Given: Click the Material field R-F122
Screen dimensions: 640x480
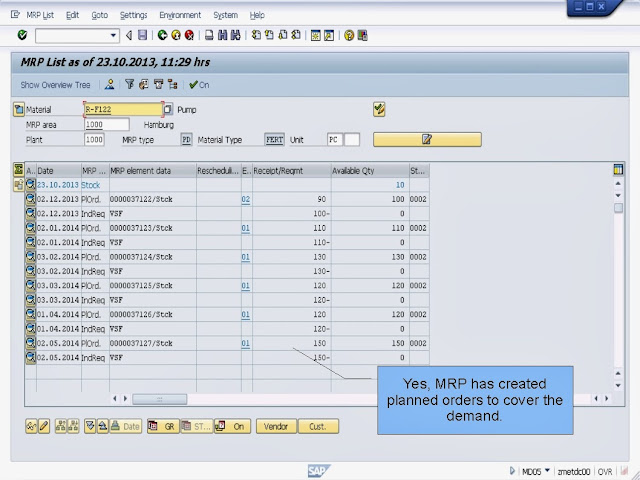Looking at the screenshot, I should coord(123,109).
